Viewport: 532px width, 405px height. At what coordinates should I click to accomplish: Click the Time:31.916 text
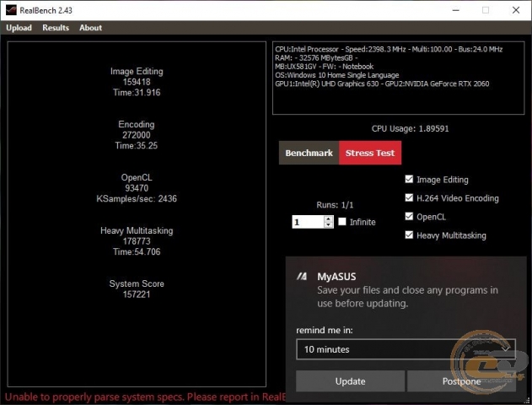(137, 92)
